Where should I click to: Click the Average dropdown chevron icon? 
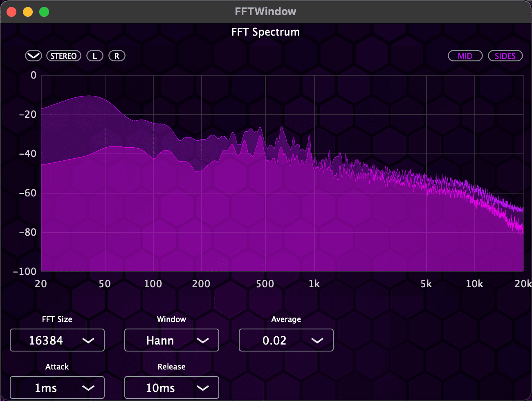[318, 340]
